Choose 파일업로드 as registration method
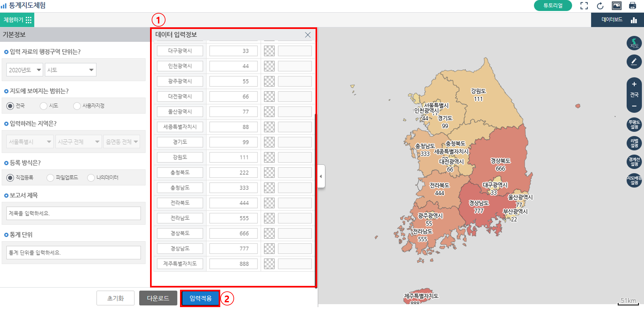The image size is (644, 310). coord(50,178)
